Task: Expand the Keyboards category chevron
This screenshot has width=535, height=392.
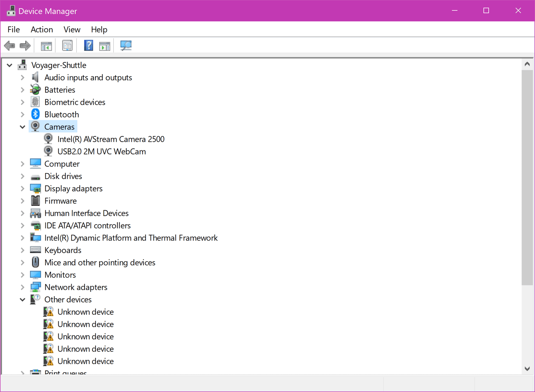Action: tap(22, 250)
